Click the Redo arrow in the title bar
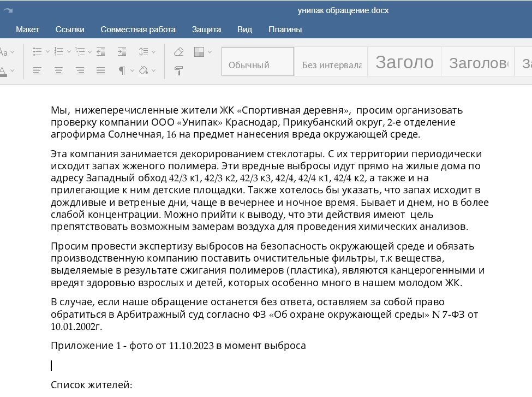Screen dimensions: 532x397 pyautogui.click(x=8, y=10)
